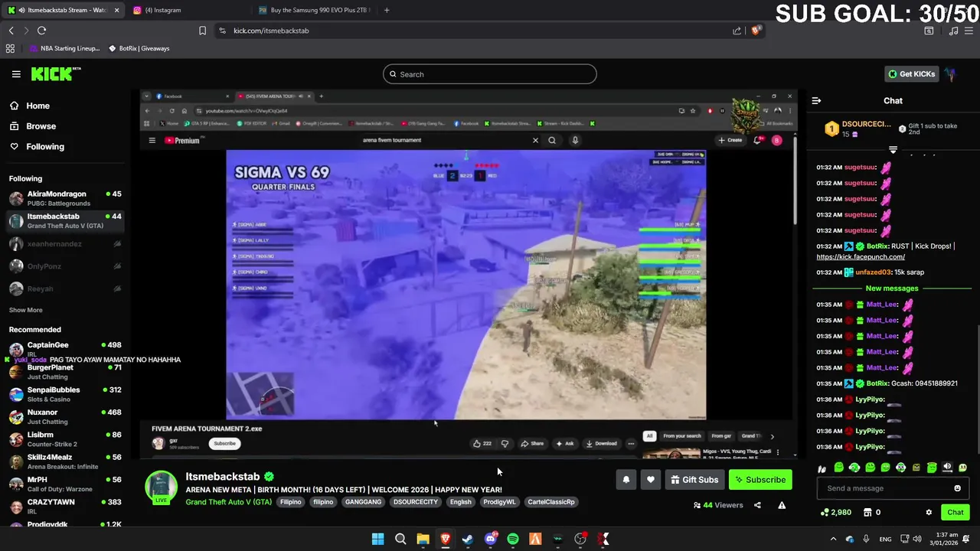Go back in browser history
980x551 pixels.
pos(11,31)
